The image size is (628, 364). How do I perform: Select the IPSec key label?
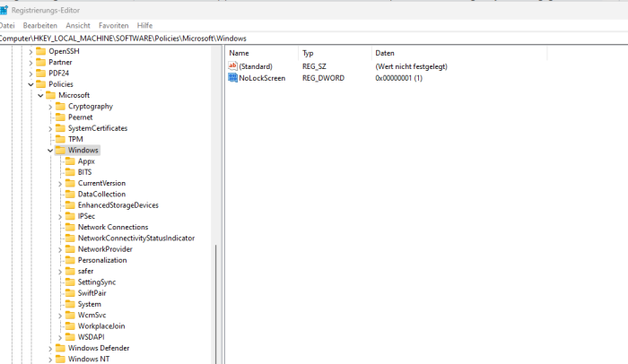(x=86, y=216)
